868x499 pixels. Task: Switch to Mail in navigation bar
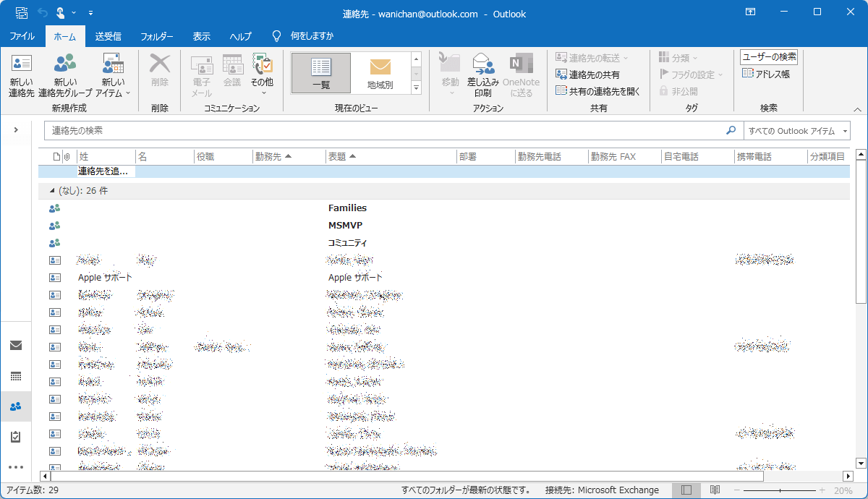[16, 345]
